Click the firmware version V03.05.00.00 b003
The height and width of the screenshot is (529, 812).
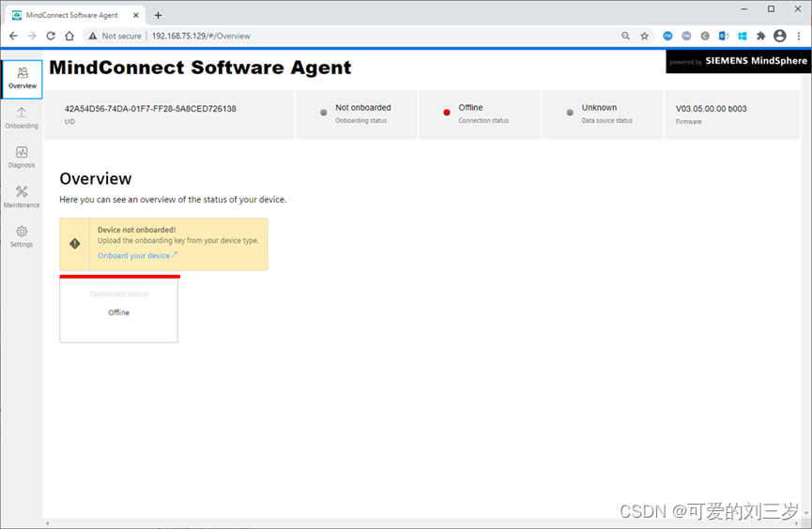711,109
